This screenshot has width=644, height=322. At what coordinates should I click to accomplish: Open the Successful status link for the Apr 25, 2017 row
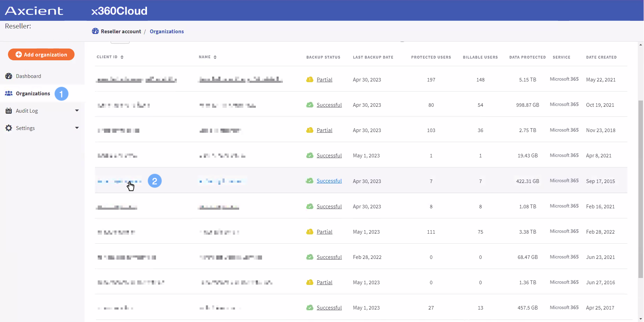click(x=329, y=308)
